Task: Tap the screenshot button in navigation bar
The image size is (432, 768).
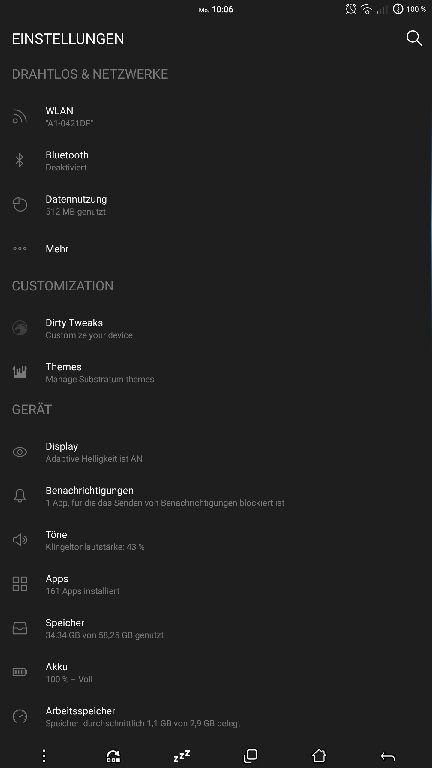Action: point(113,756)
